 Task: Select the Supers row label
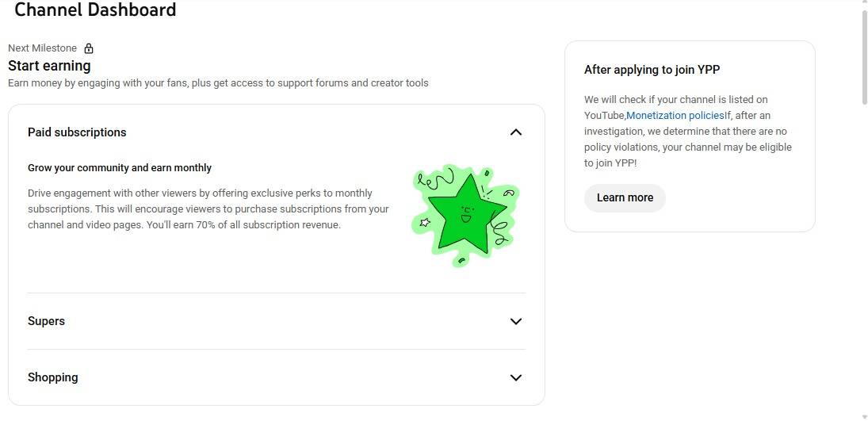pos(46,321)
